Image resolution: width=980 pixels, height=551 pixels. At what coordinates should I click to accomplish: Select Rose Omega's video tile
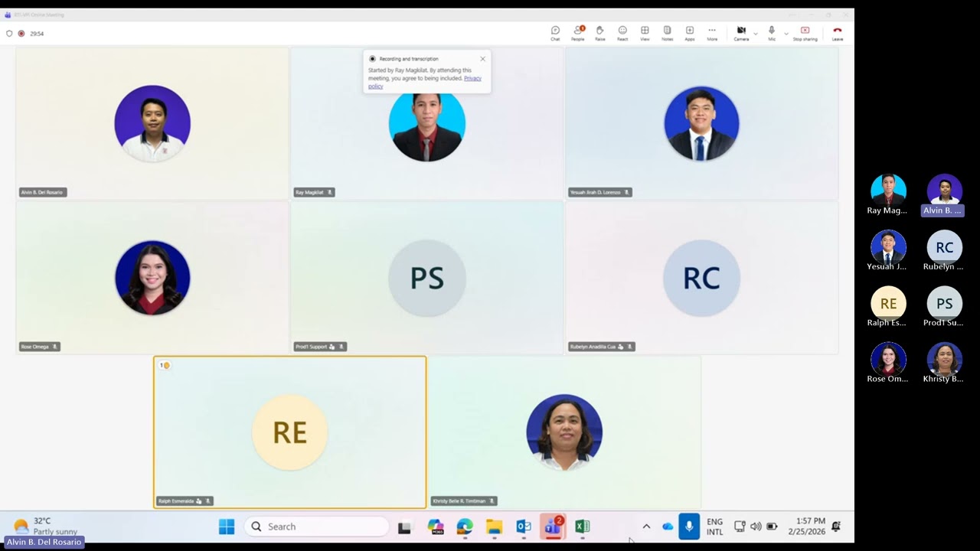coord(152,278)
